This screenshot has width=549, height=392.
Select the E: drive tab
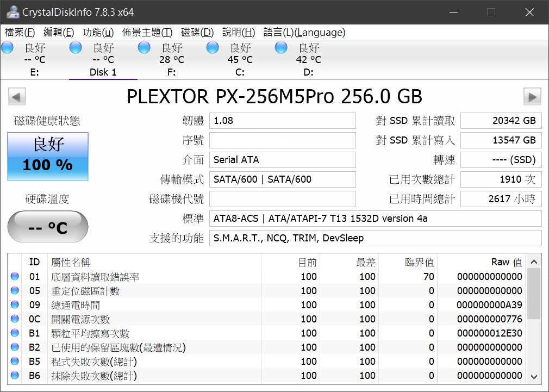point(35,60)
